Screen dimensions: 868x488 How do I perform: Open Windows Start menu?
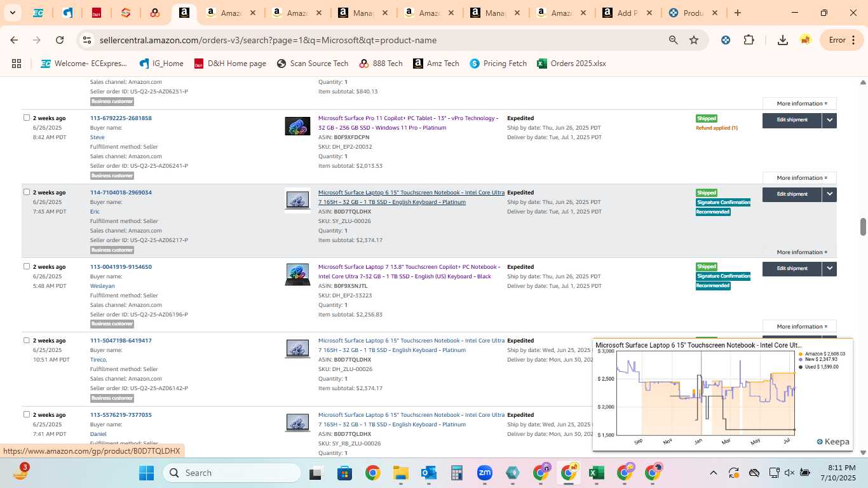(x=147, y=473)
